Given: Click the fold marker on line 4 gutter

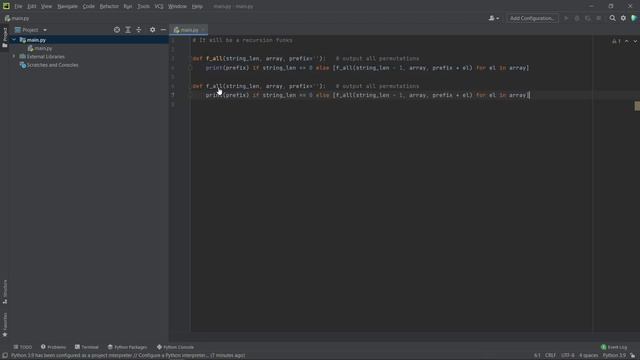Looking at the screenshot, I should pos(190,68).
